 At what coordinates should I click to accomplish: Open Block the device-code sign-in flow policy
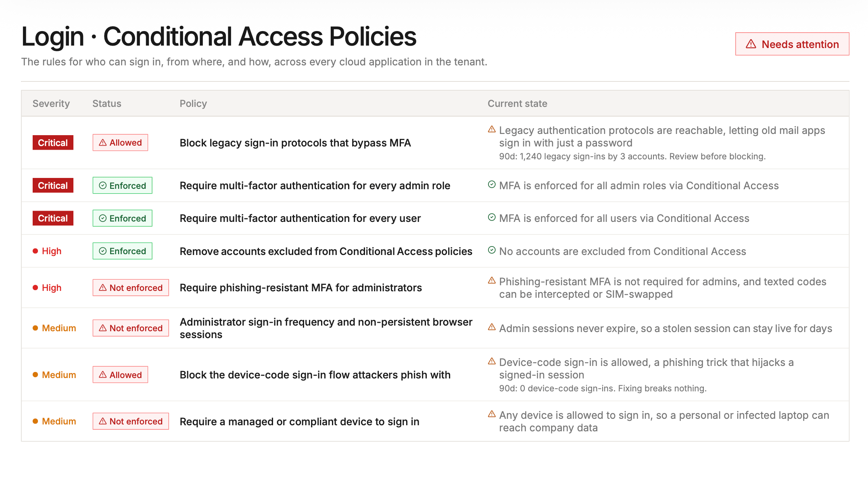(x=315, y=375)
